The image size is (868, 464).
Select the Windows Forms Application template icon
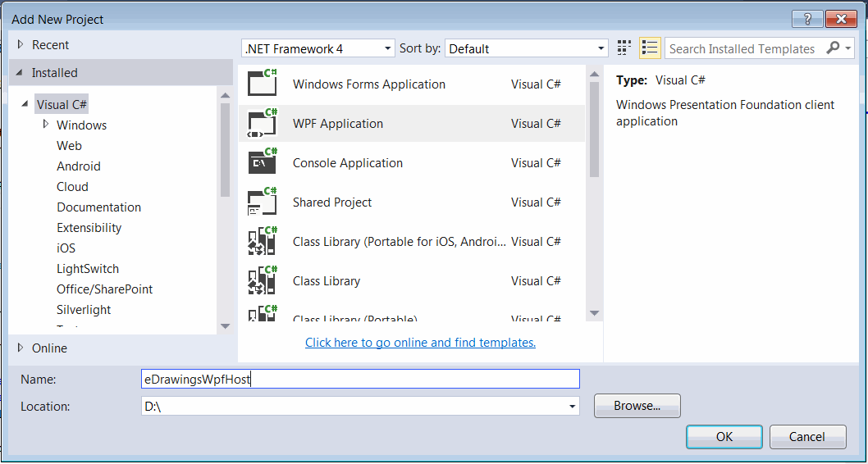(263, 84)
